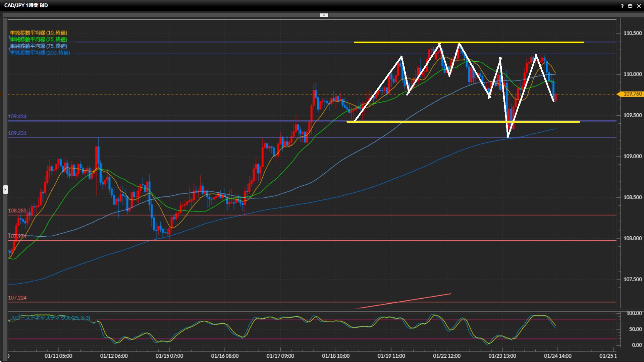Expand the left side panel arrow
The width and height of the screenshot is (644, 362).
click(5, 190)
